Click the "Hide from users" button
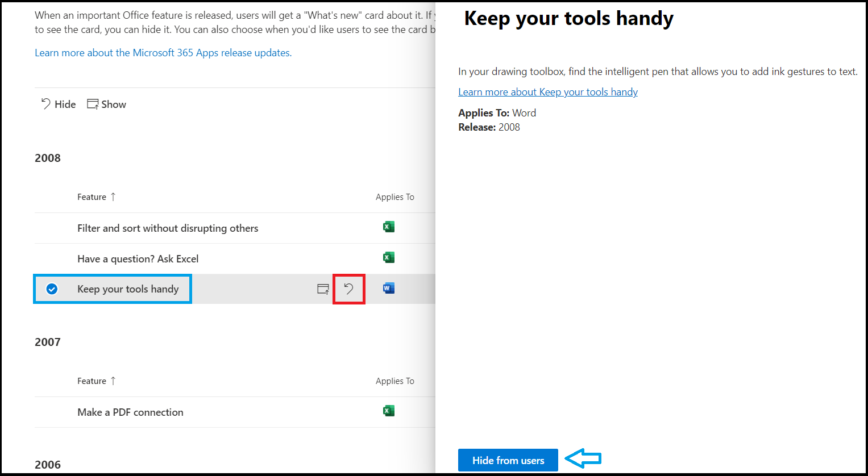This screenshot has width=868, height=476. tap(508, 460)
